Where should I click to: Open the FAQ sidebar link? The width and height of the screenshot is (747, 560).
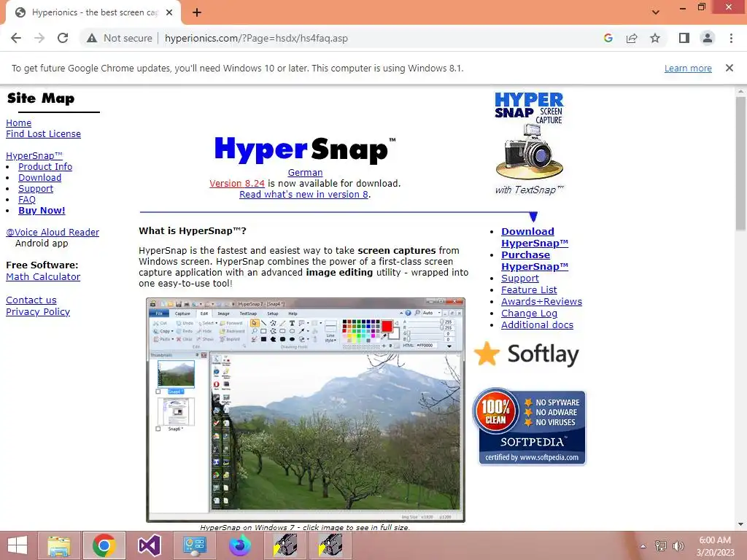(x=27, y=200)
